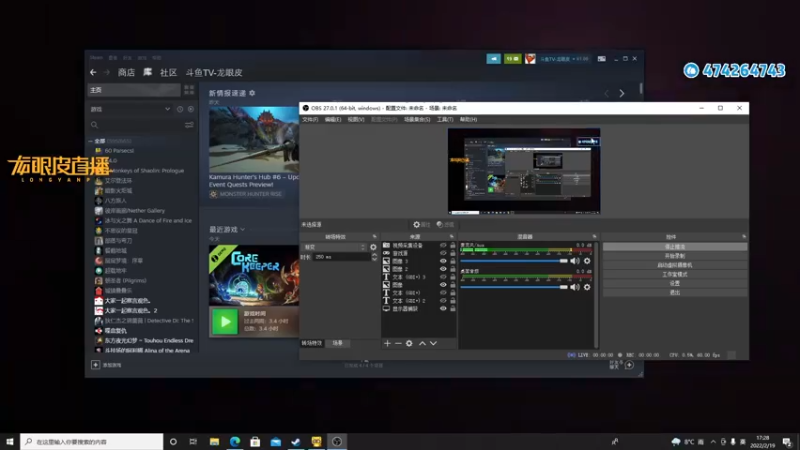The height and width of the screenshot is (450, 800).
Task: Toggle visibility of 图像 3 source
Action: (x=443, y=261)
